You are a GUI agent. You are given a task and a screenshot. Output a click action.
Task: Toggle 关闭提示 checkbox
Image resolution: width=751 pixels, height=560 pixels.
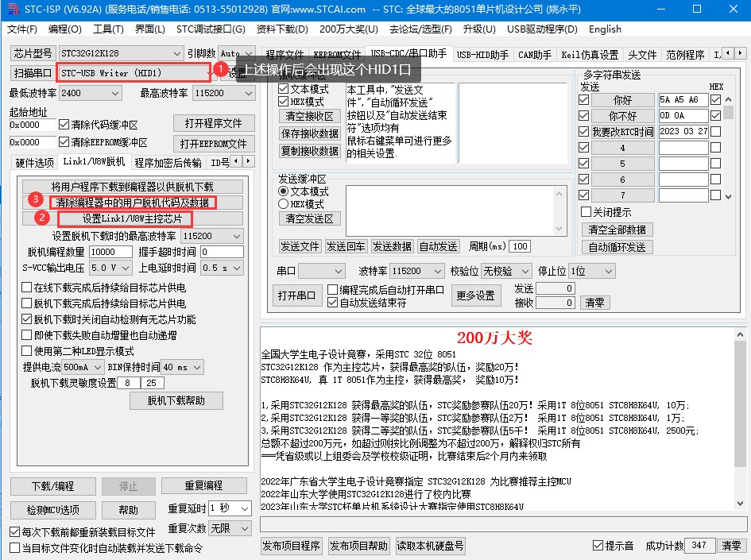point(586,212)
